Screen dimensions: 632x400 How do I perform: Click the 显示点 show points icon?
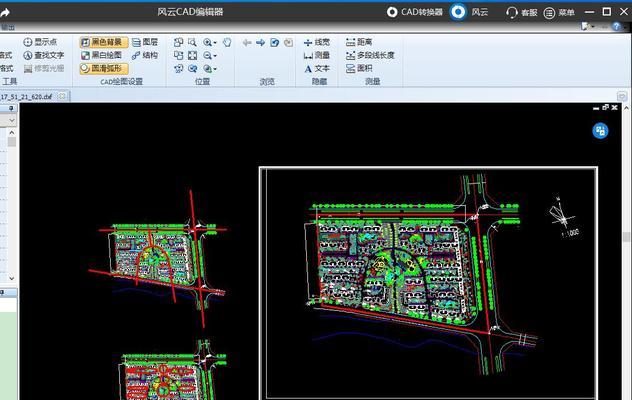pyautogui.click(x=27, y=42)
